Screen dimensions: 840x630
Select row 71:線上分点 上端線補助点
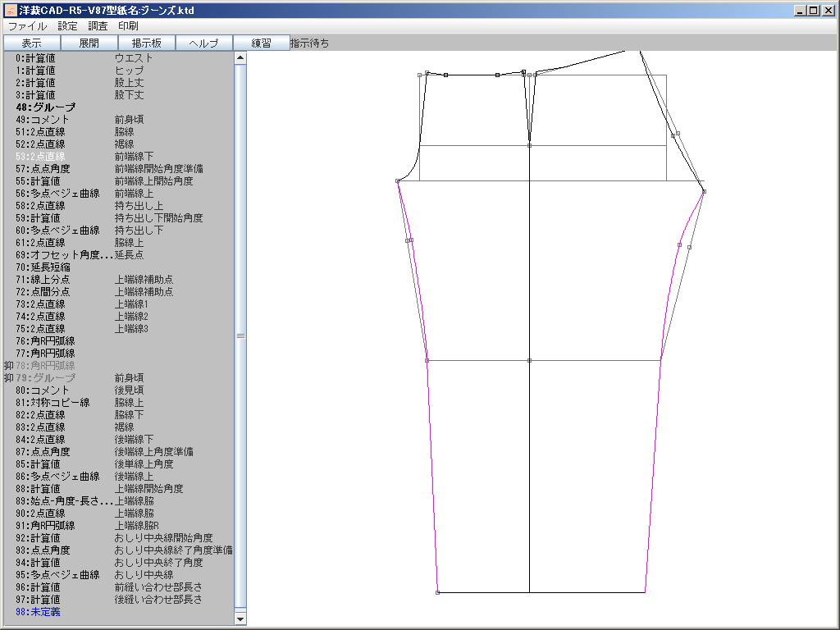point(119,280)
